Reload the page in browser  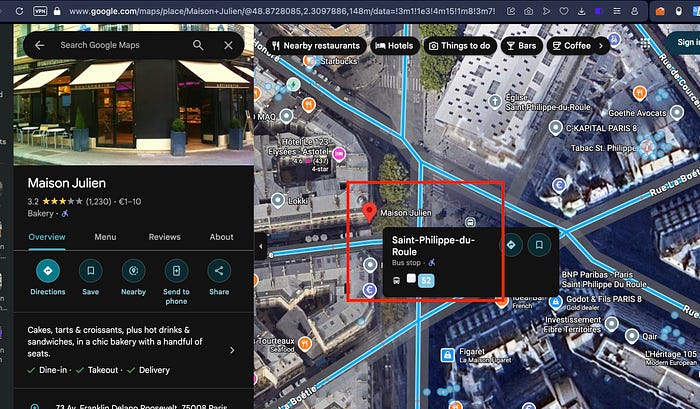19,11
